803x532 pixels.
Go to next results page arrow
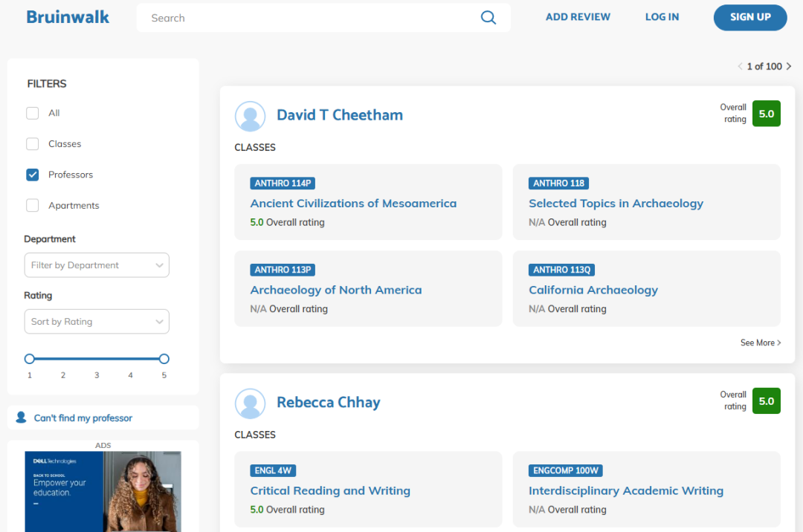(789, 67)
